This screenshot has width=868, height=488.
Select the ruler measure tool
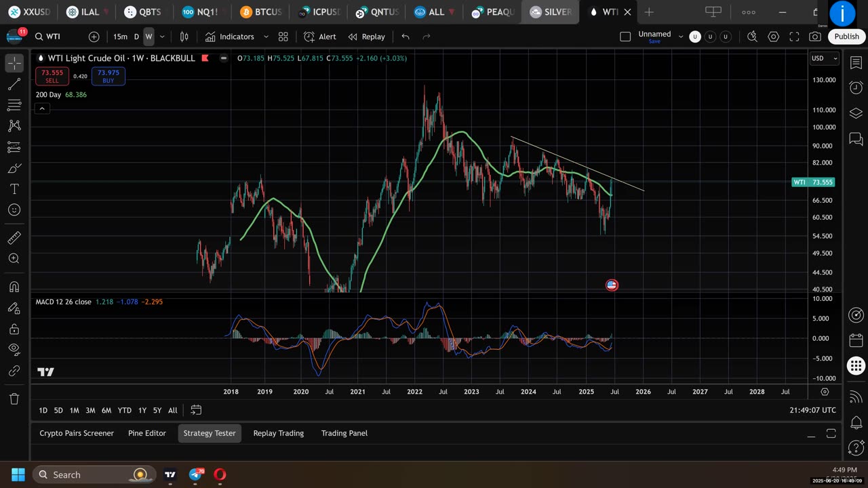(x=14, y=237)
